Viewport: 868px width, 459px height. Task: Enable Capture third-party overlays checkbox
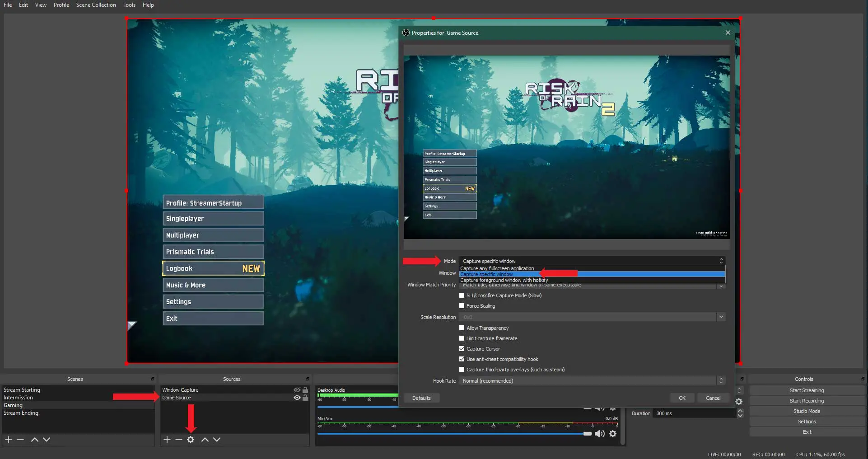(462, 370)
